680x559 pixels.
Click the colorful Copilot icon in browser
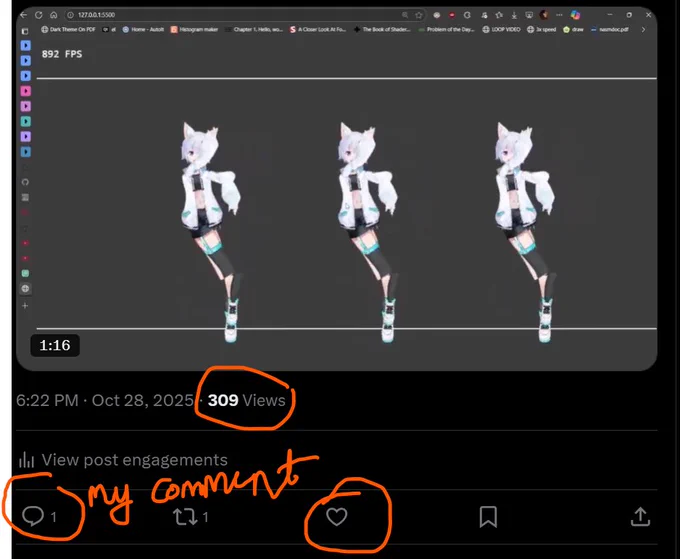coord(575,15)
